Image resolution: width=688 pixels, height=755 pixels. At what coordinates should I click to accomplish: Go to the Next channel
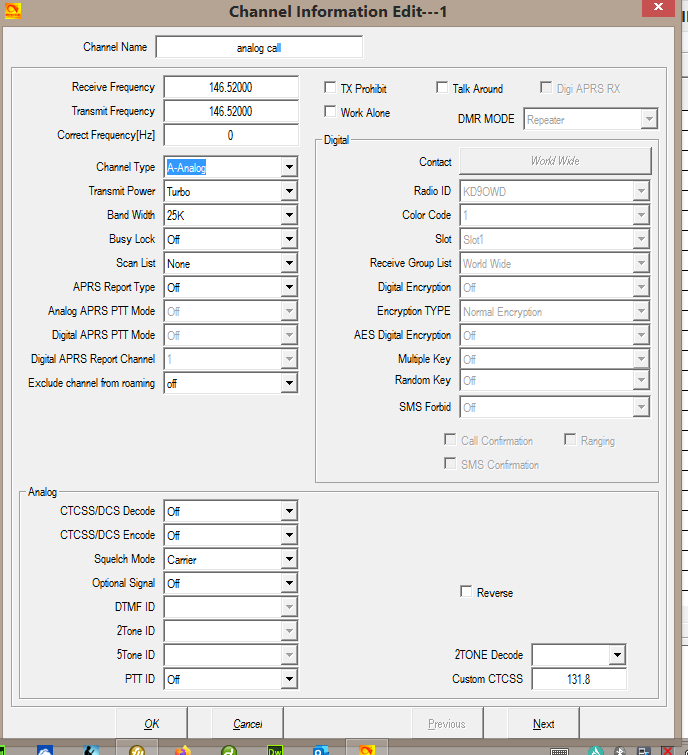pos(543,724)
